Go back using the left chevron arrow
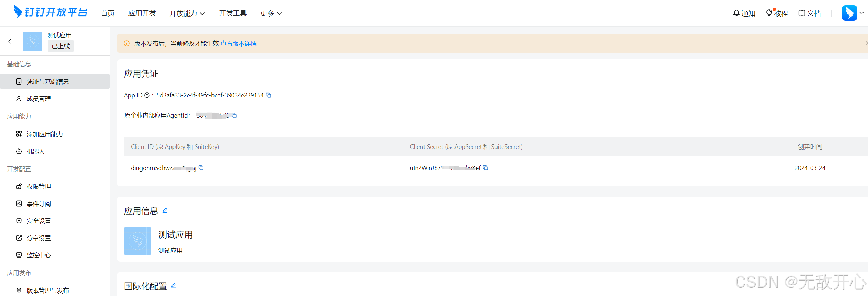Screen dimensions: 868x296 pyautogui.click(x=10, y=41)
